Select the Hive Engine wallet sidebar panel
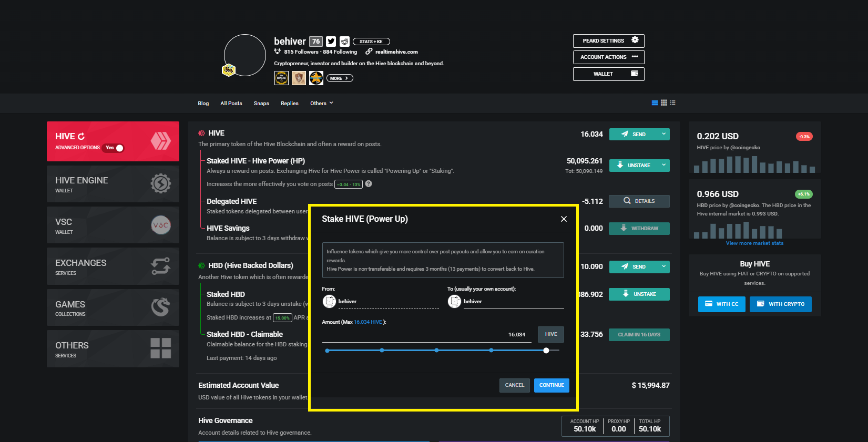This screenshot has height=442, width=868. (x=113, y=184)
